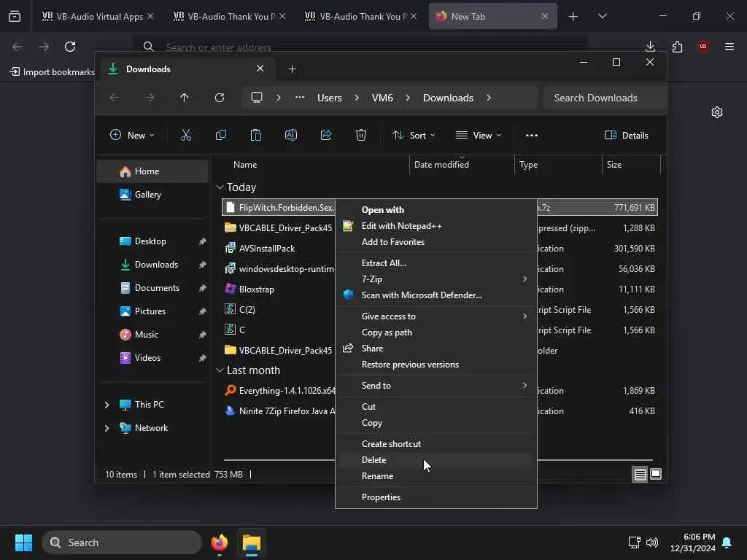Click the uBlock Origin extension icon

pos(703,46)
